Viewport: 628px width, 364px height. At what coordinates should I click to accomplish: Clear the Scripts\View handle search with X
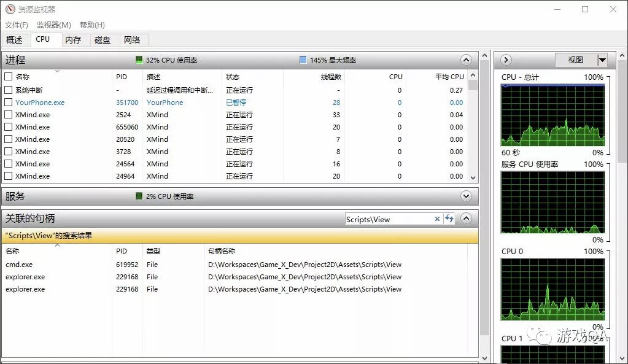point(437,219)
